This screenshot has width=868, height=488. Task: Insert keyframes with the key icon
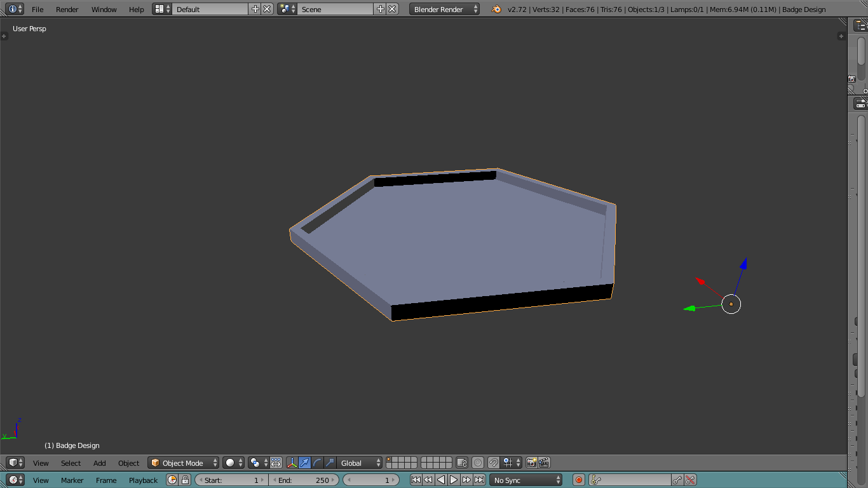tap(677, 480)
